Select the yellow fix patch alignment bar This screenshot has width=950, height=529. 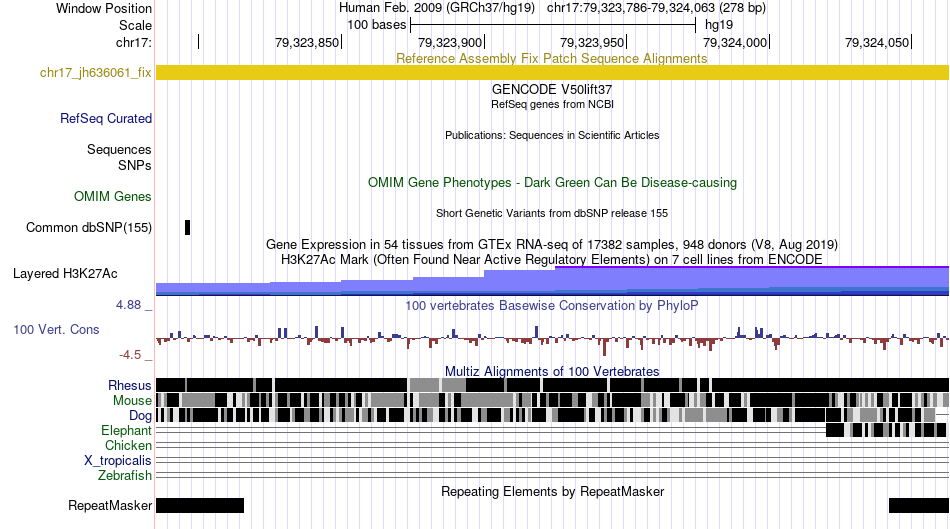click(x=552, y=73)
